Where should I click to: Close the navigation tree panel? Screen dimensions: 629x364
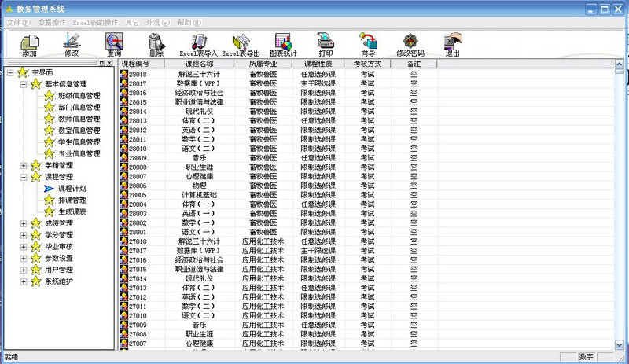tap(109, 63)
